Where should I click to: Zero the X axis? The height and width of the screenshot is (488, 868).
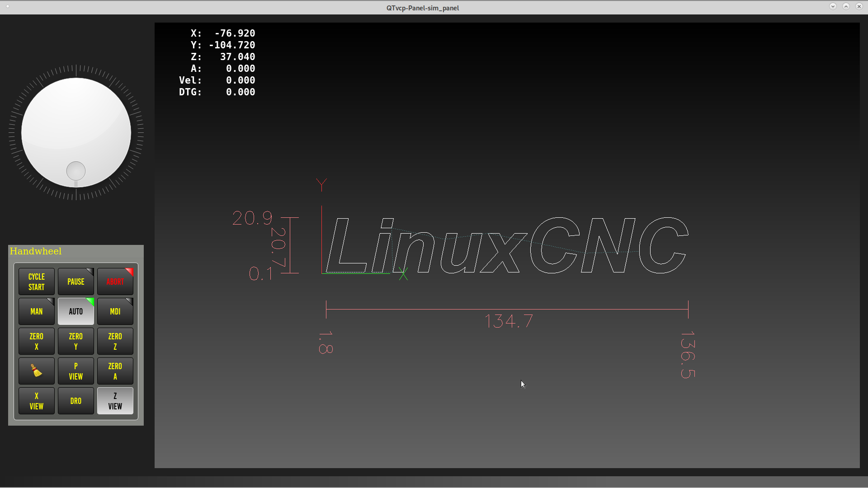37,341
